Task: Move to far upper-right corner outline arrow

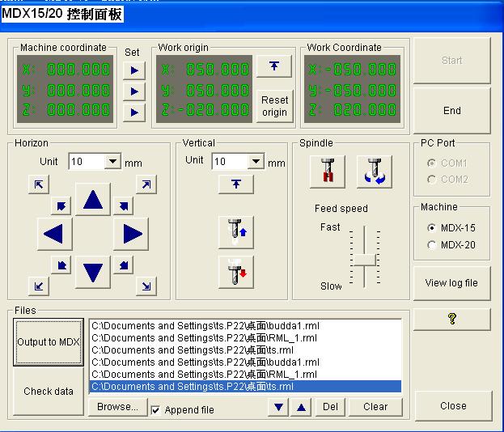Action: pyautogui.click(x=146, y=184)
